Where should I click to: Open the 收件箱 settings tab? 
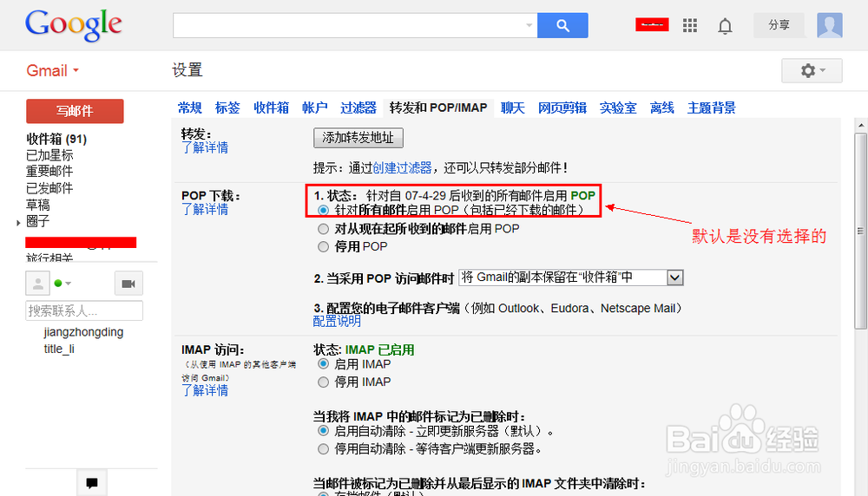pos(271,108)
